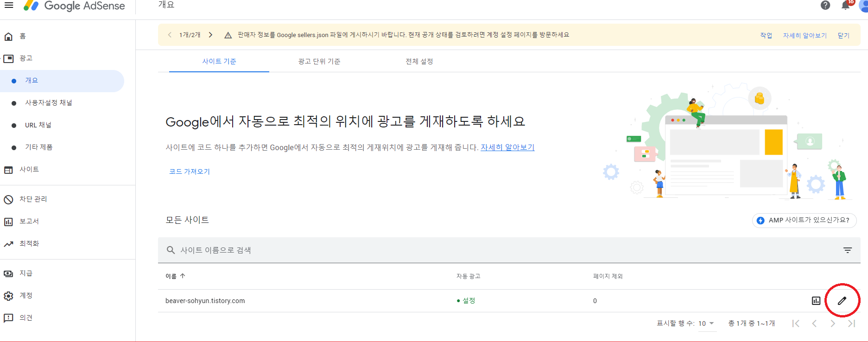Click the 페이지 제외 column header
This screenshot has height=342, width=868.
608,276
